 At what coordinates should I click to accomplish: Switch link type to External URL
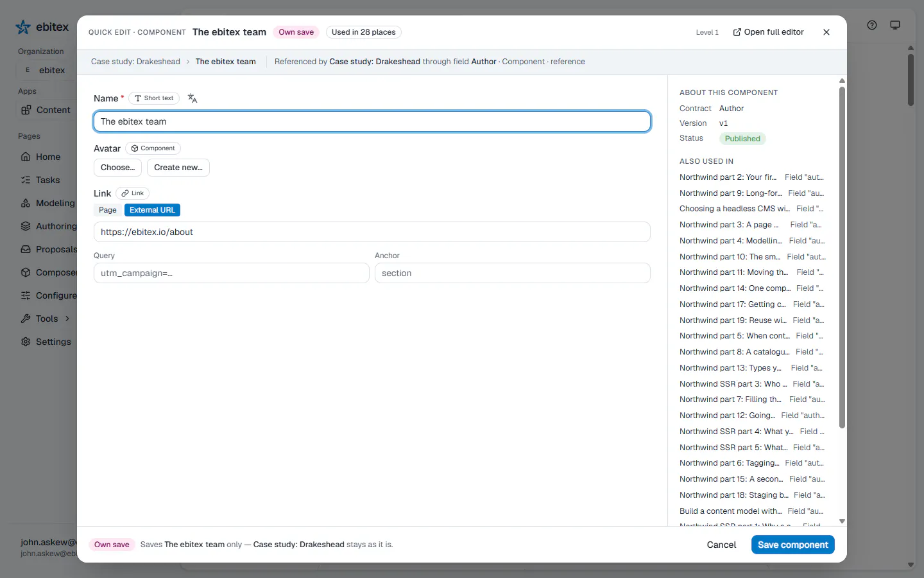pyautogui.click(x=152, y=210)
